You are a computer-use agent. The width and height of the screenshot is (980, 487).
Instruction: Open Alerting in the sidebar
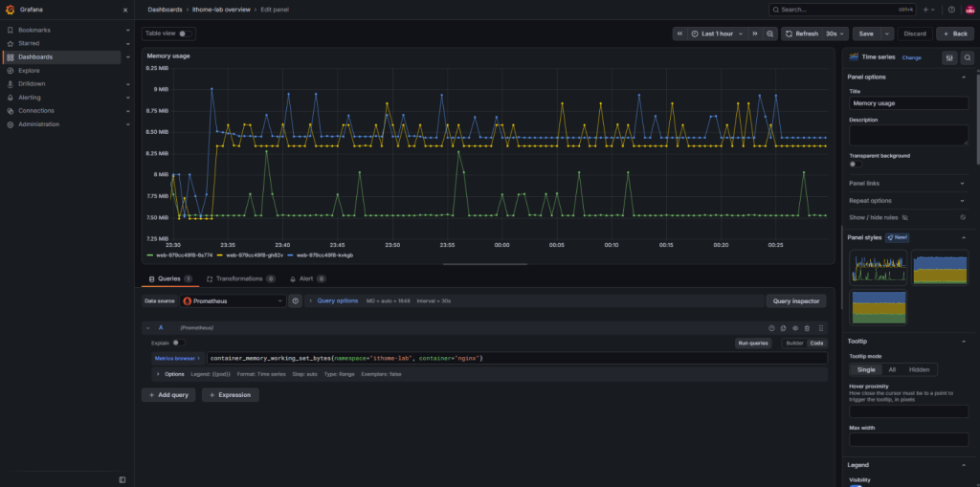point(30,98)
